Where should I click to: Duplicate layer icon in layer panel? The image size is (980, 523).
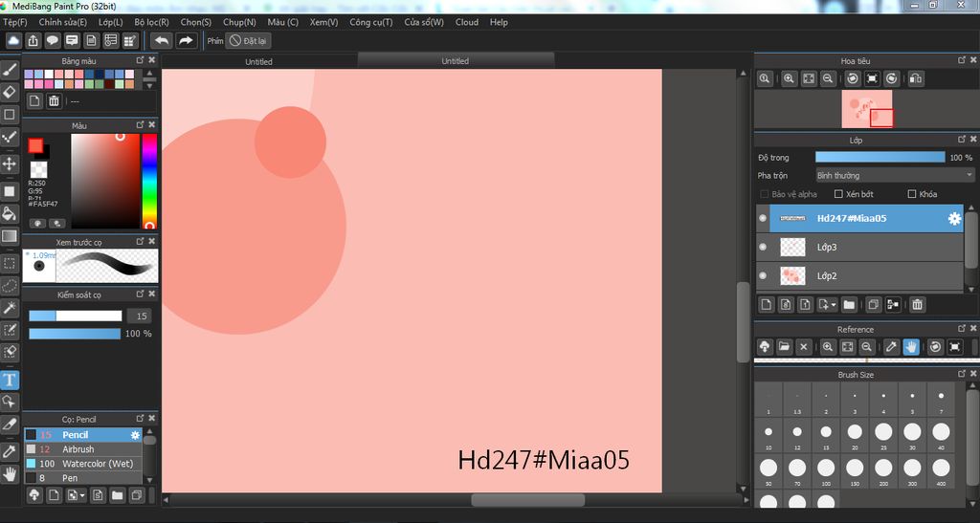coord(873,305)
